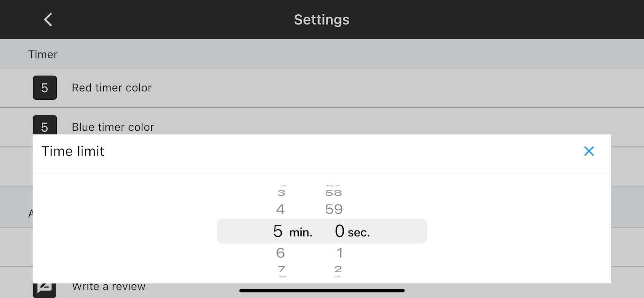The height and width of the screenshot is (298, 644).
Task: Open the Red timer color setting
Action: pos(112,88)
